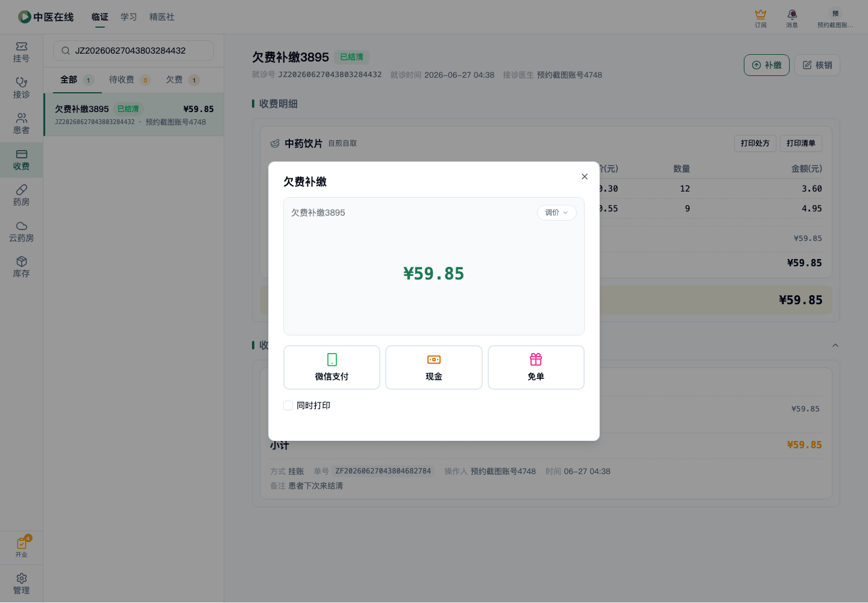868x603 pixels.
Task: Switch to the 精医社 top tab
Action: [x=162, y=17]
